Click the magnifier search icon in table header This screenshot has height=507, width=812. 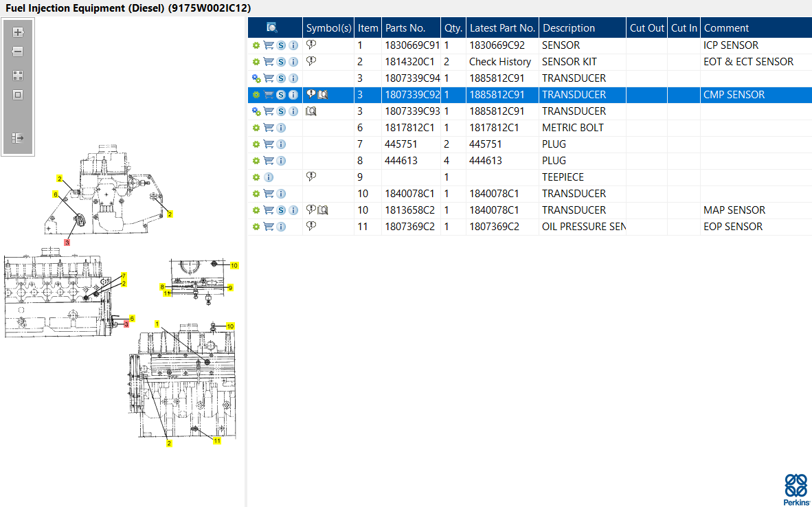coord(272,28)
